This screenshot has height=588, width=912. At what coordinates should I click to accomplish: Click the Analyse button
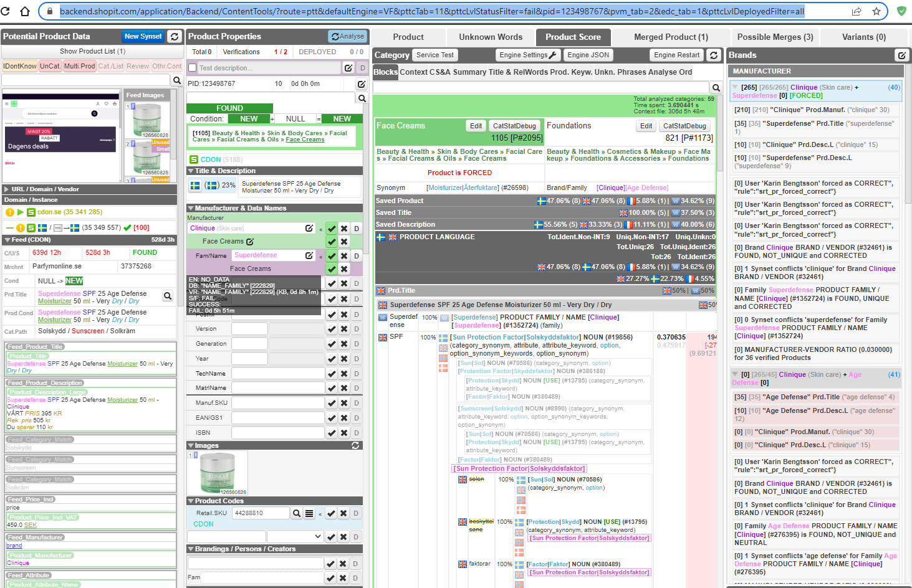pos(347,37)
